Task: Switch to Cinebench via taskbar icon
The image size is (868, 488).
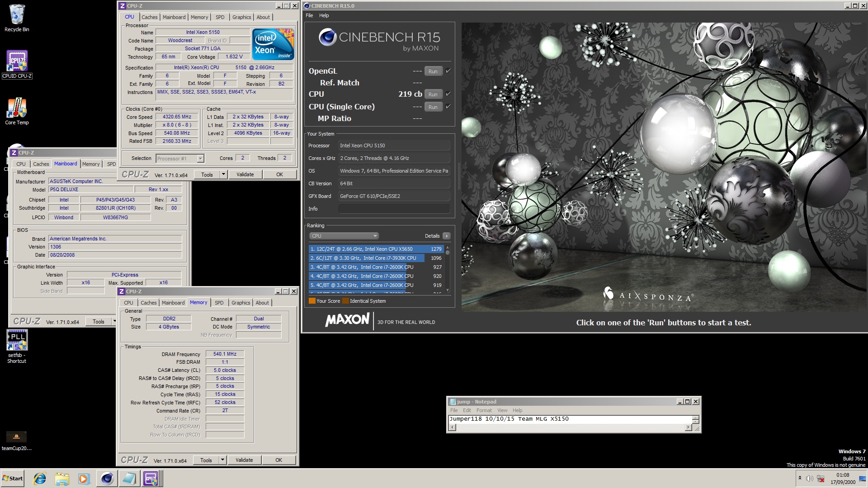Action: tap(107, 479)
